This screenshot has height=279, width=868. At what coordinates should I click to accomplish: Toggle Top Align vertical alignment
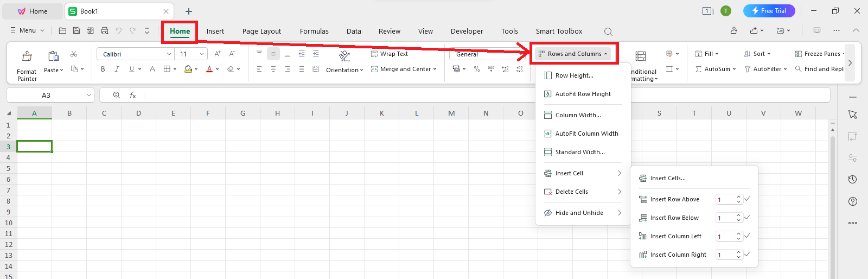[259, 54]
